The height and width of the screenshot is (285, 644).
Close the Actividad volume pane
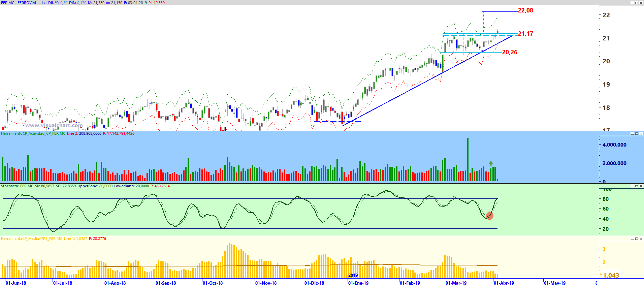(641, 134)
